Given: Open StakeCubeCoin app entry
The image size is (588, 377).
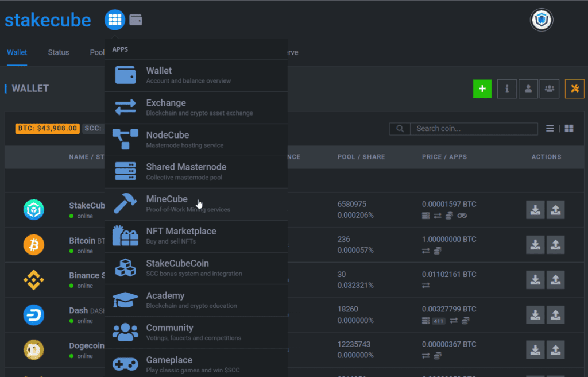Looking at the screenshot, I should (196, 268).
